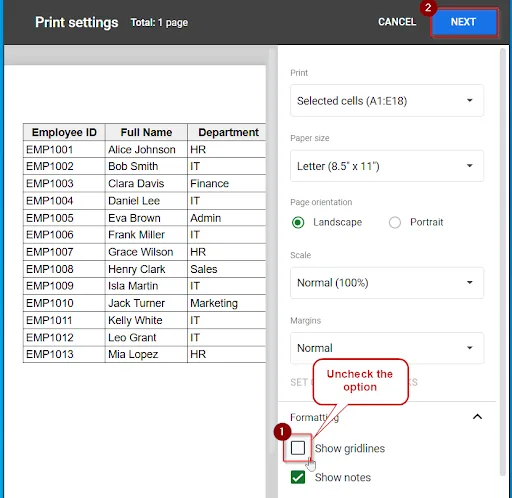Click cell Isla Martin
The width and height of the screenshot is (512, 498).
146,286
